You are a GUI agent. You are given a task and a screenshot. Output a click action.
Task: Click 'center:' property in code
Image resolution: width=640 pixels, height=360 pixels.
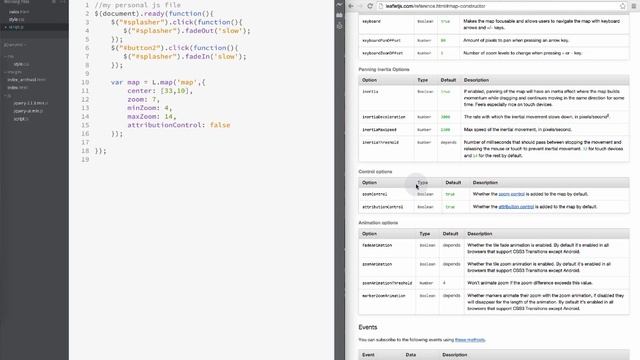click(x=142, y=91)
